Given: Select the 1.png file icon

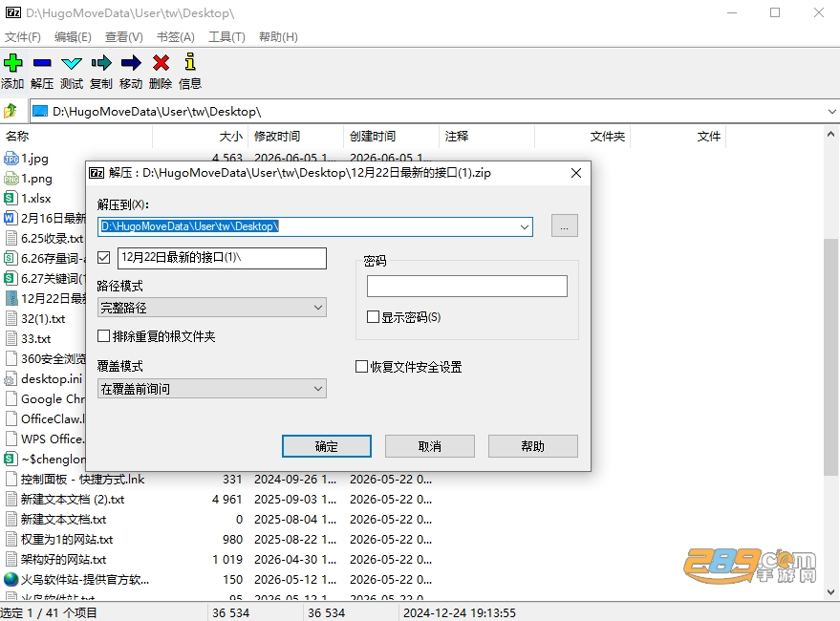Looking at the screenshot, I should click(x=11, y=178).
